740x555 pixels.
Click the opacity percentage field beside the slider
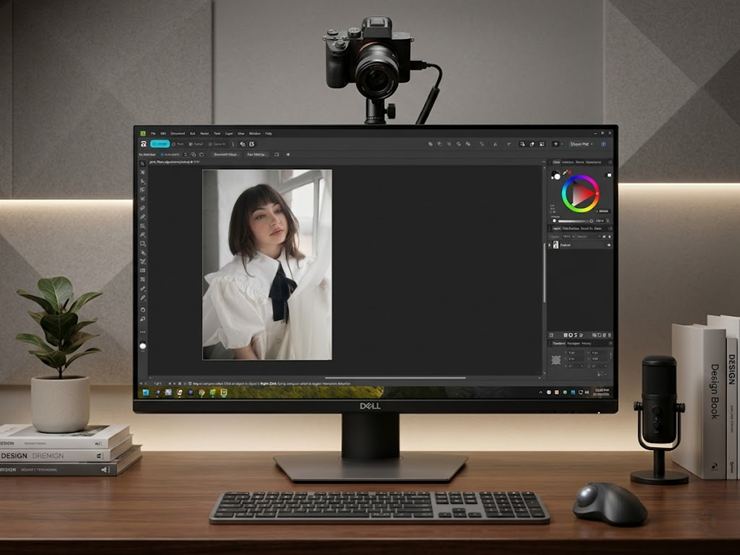[x=599, y=221]
